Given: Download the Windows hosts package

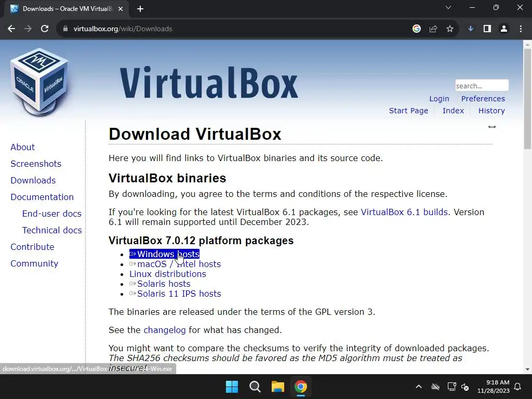Looking at the screenshot, I should click(164, 254).
